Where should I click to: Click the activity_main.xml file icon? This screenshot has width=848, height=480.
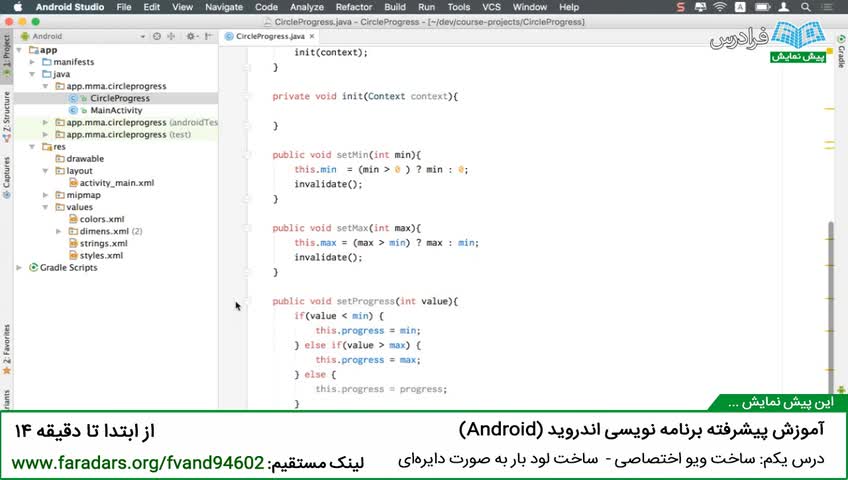(74, 183)
